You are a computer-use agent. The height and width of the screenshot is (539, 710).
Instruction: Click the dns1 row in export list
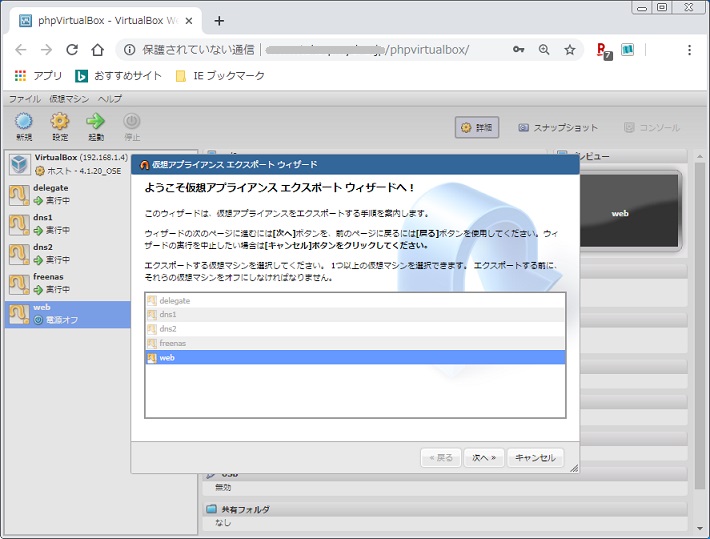pos(355,314)
